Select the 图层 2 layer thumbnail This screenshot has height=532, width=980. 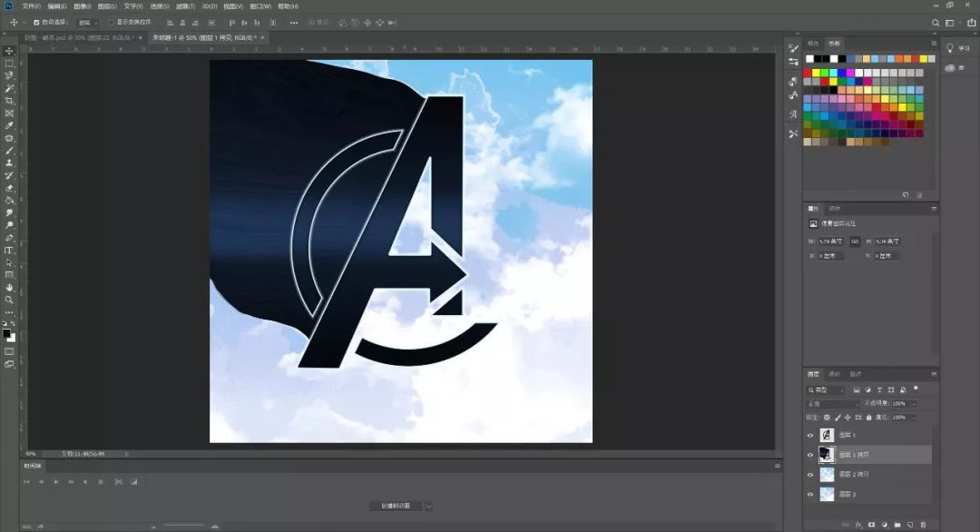827,494
